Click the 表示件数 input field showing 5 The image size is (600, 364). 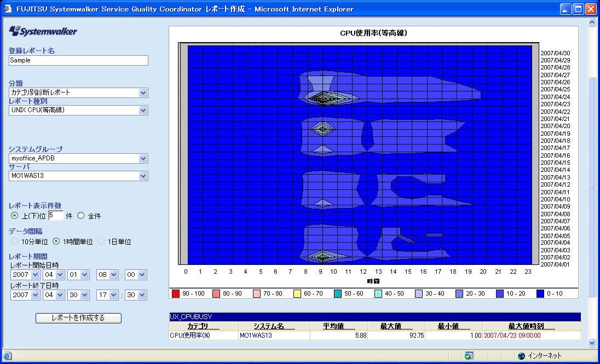pos(56,216)
